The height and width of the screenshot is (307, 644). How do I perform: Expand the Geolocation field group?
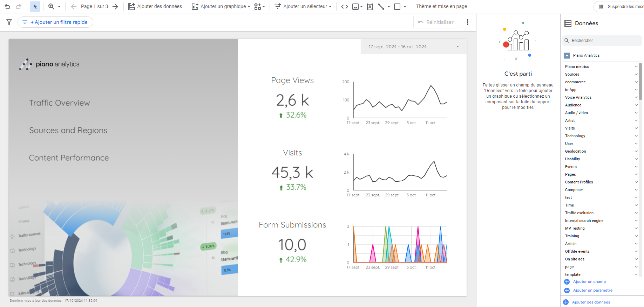pyautogui.click(x=636, y=151)
